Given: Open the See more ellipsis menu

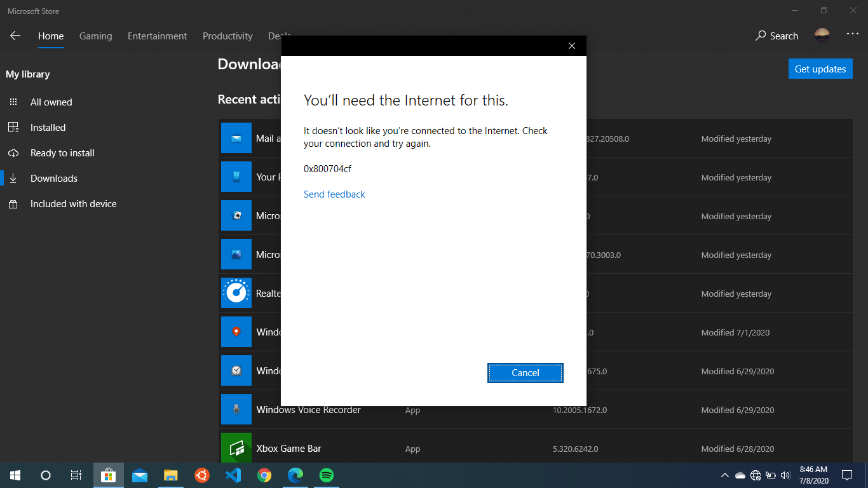Looking at the screenshot, I should [x=853, y=34].
